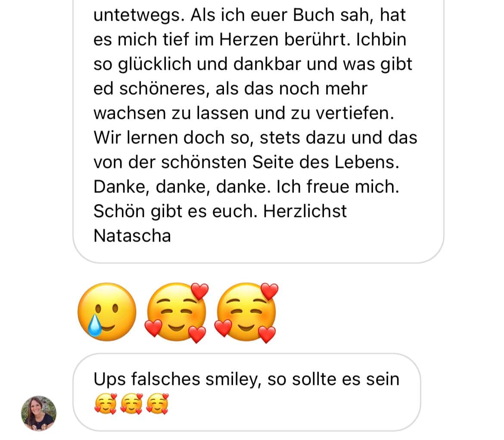
Task: Click the line 'es mich tief im Herzen berührt.'
Action: coord(222,40)
